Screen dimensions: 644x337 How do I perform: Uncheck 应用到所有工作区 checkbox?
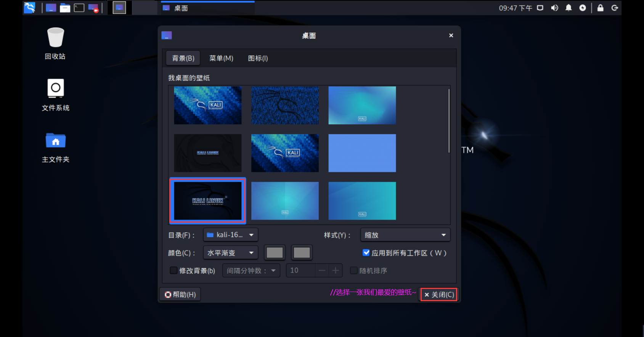tap(366, 253)
